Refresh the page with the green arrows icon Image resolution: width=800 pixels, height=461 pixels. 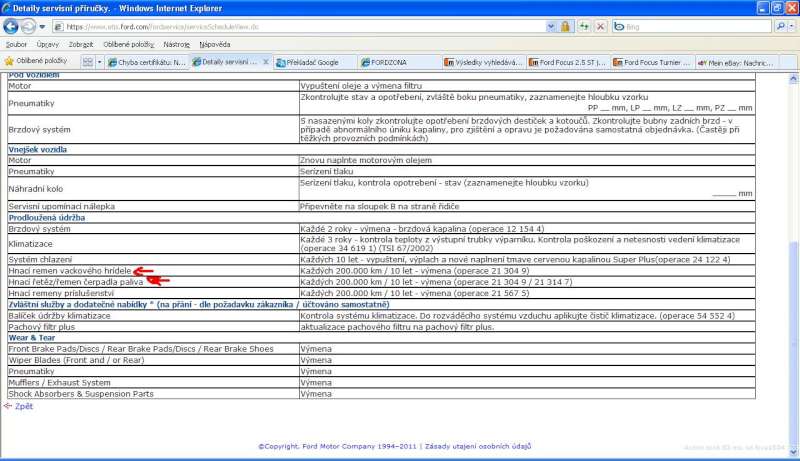[x=583, y=26]
